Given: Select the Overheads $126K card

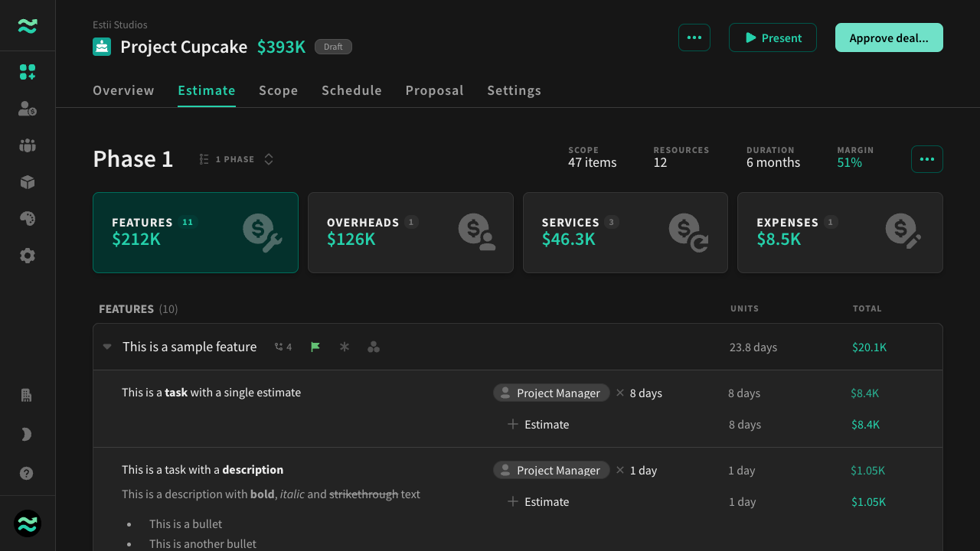Looking at the screenshot, I should coord(410,233).
